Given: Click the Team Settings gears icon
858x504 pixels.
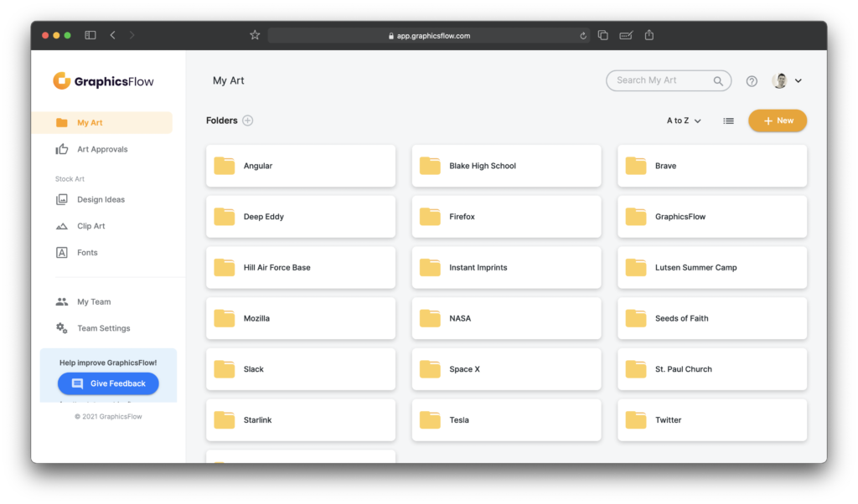Looking at the screenshot, I should pyautogui.click(x=62, y=328).
